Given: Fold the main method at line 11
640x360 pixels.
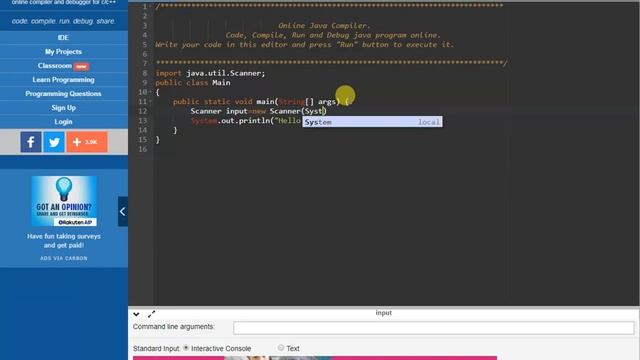Looking at the screenshot, I should coord(150,102).
